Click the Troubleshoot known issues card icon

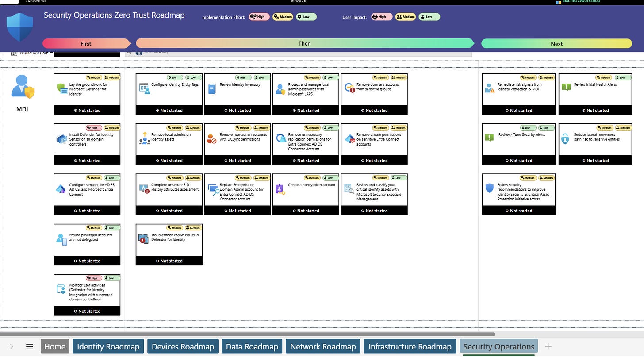point(143,239)
